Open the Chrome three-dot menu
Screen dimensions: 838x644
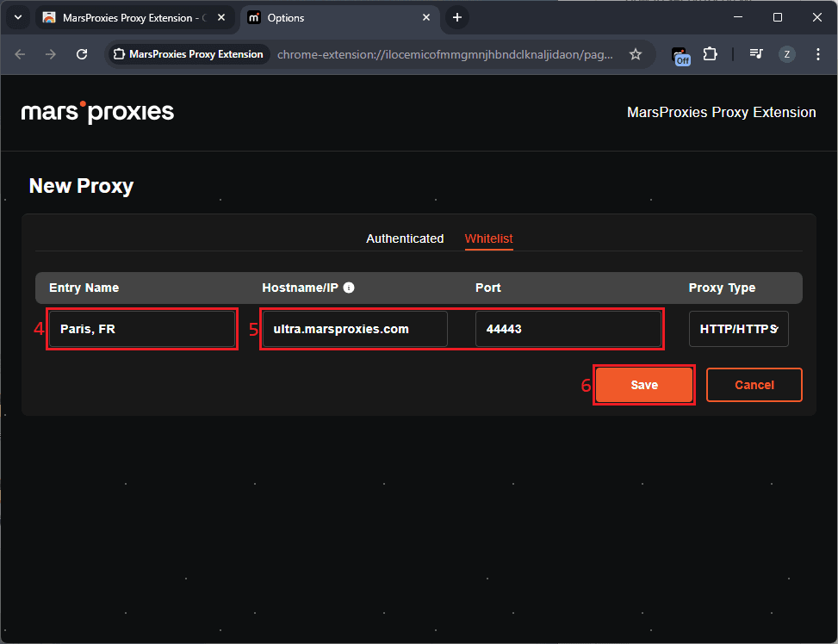click(816, 54)
